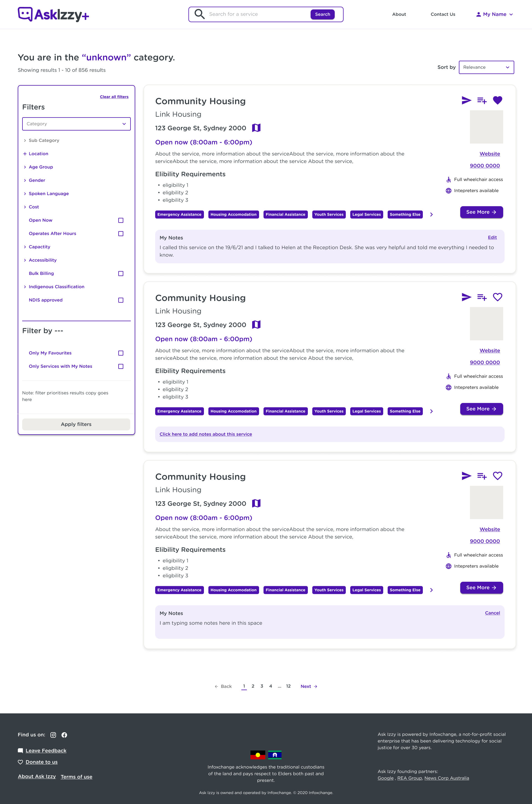Expand the Spoken Language filter

pos(48,193)
